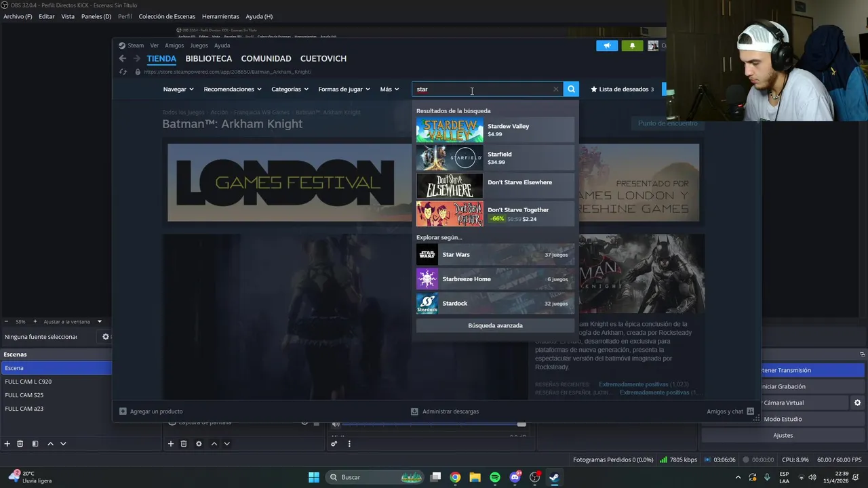Viewport: 868px width, 488px height.
Task: Click Búsqueda avanzada button
Action: 495,325
